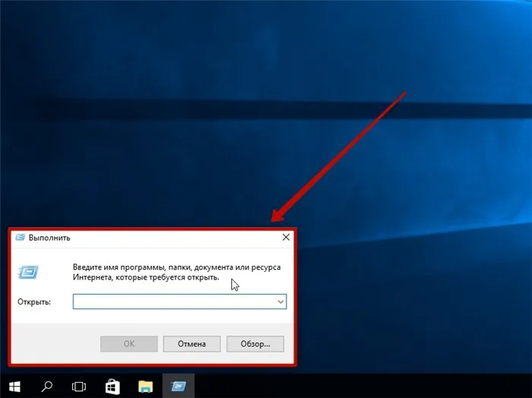Click the Выполнить title text

(x=49, y=238)
